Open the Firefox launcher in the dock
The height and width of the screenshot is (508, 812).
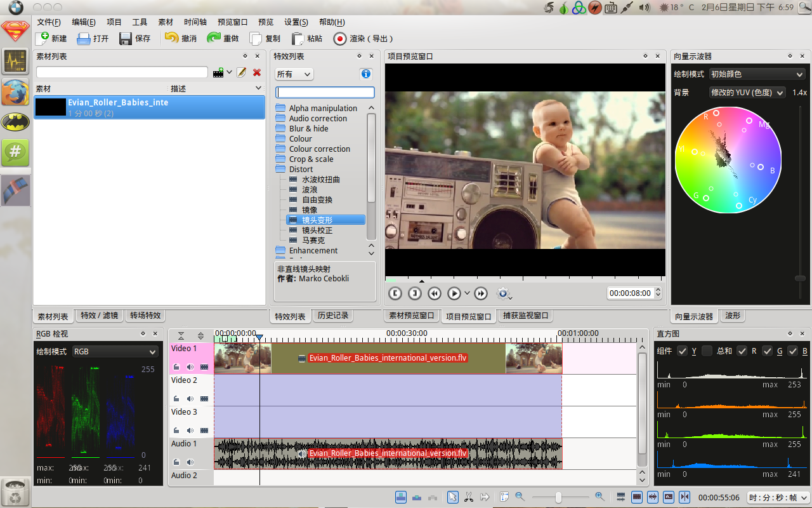coord(15,92)
